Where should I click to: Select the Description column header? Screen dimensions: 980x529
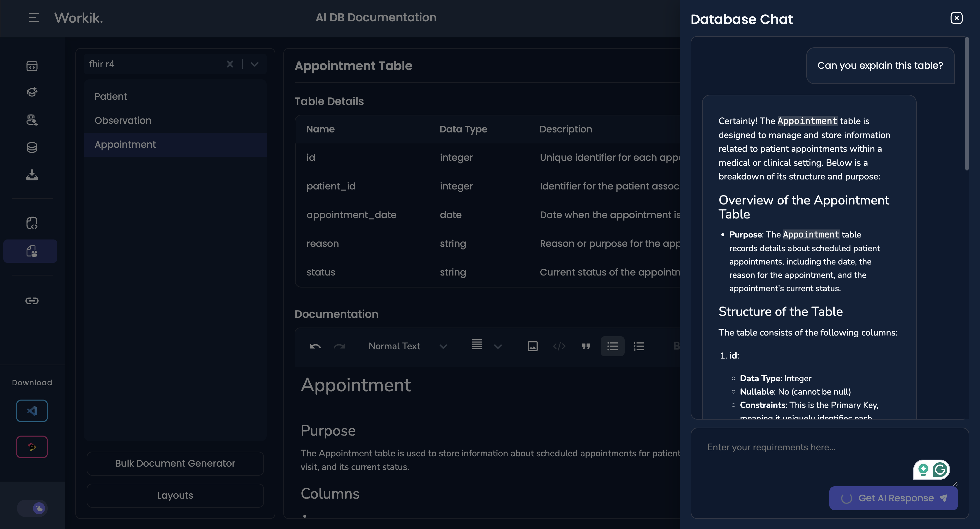pos(566,129)
